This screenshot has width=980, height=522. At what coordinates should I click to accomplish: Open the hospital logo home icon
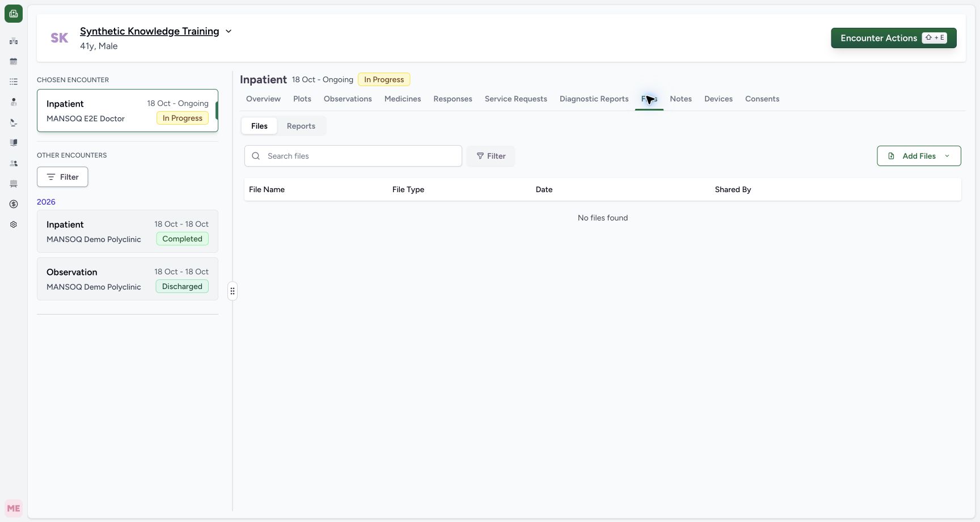(x=14, y=14)
